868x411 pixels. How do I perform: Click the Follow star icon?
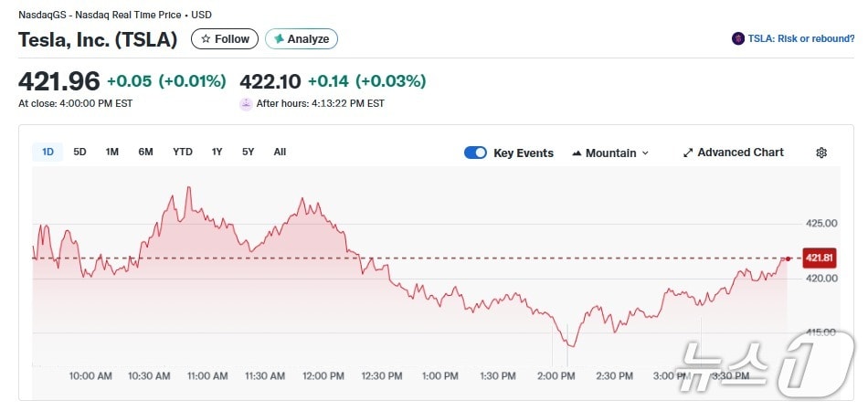[206, 39]
